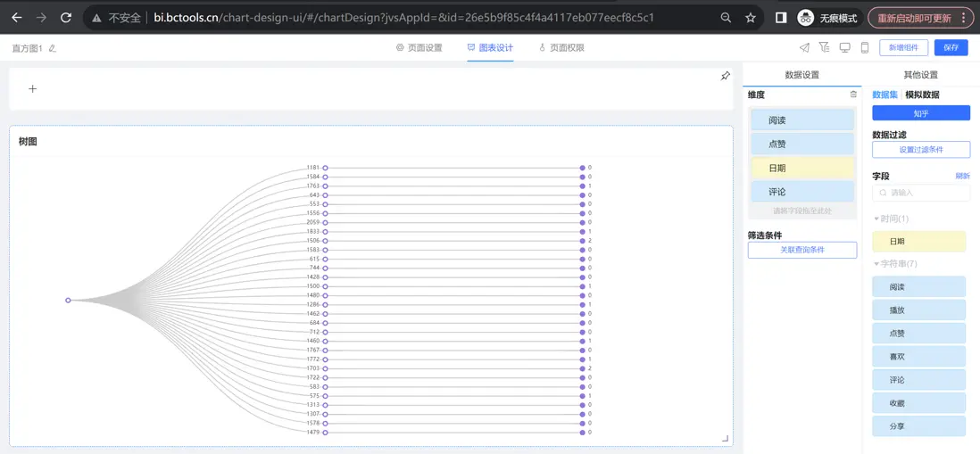
Task: Click the incognito 无痕模式 indicator
Action: click(829, 18)
